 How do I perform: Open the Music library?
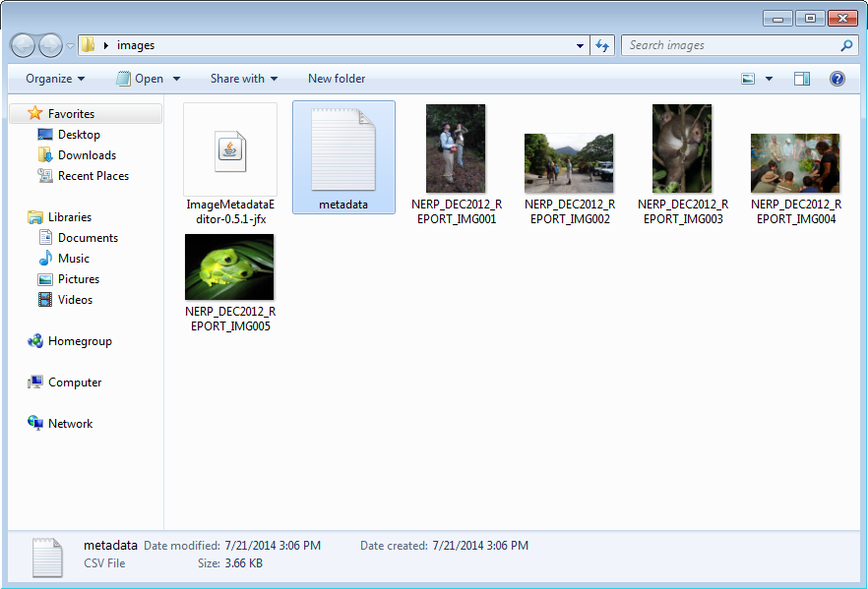tap(74, 259)
